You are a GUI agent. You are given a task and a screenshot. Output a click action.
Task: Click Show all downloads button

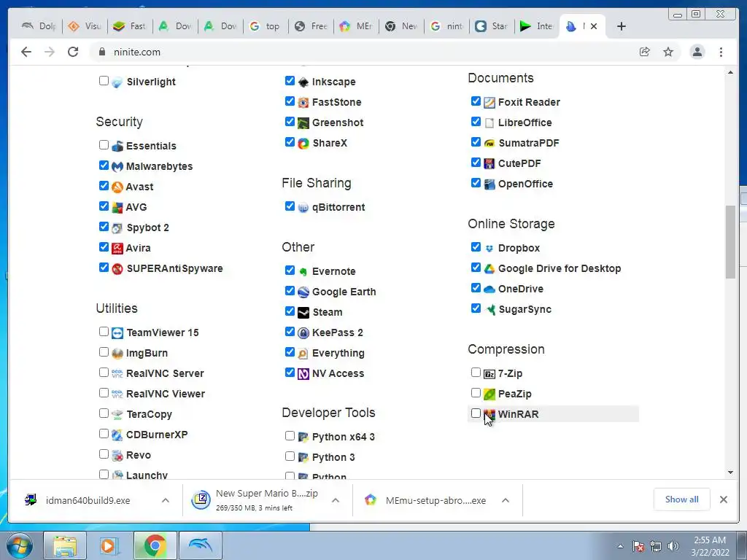(682, 499)
